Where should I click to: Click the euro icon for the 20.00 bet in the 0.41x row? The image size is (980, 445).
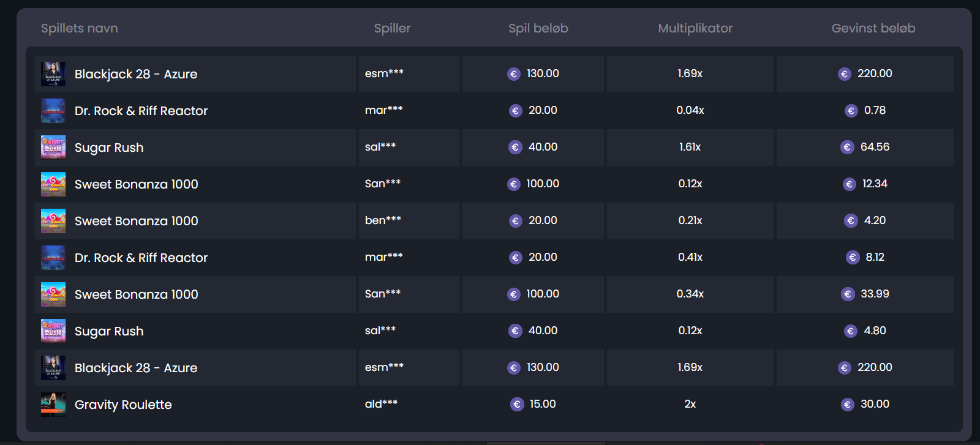pyautogui.click(x=515, y=258)
